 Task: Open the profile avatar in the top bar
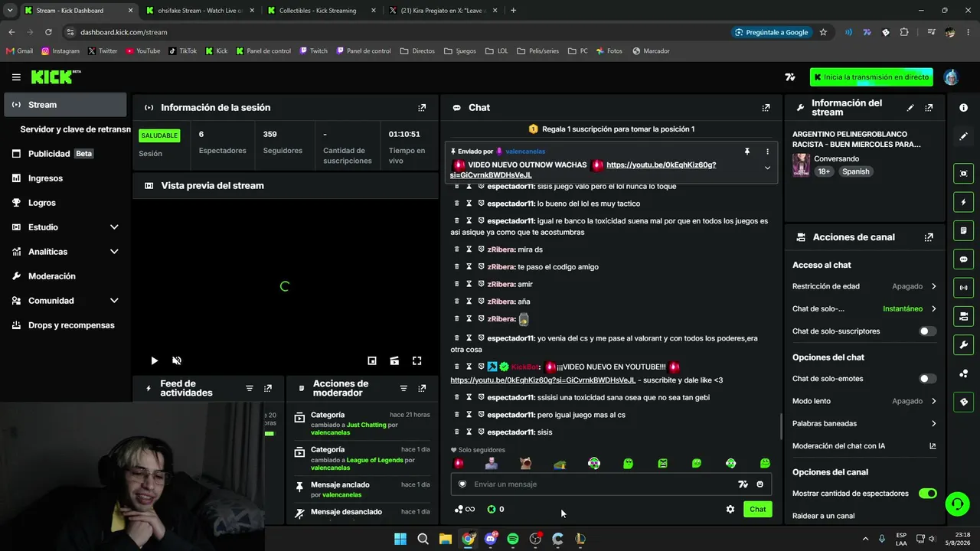pyautogui.click(x=951, y=77)
